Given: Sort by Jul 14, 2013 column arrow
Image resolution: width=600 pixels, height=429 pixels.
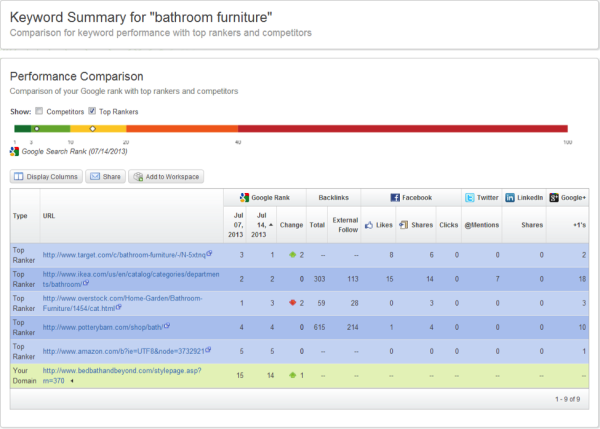Looking at the screenshot, I should click(271, 225).
